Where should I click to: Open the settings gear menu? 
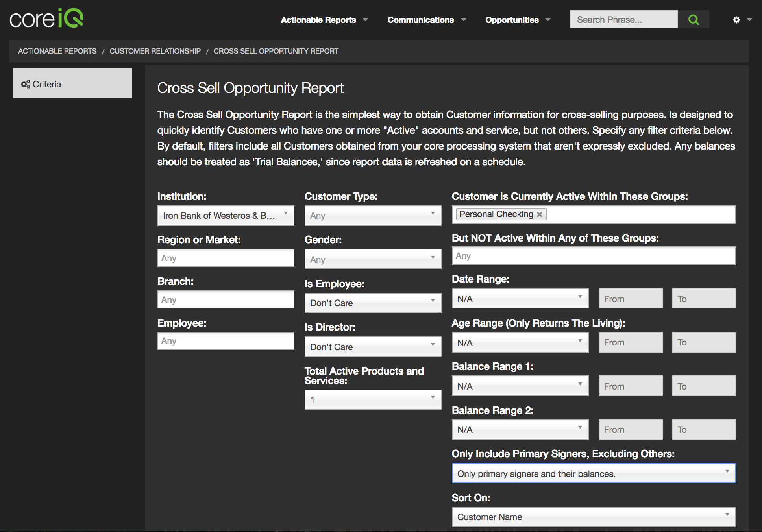tap(736, 20)
